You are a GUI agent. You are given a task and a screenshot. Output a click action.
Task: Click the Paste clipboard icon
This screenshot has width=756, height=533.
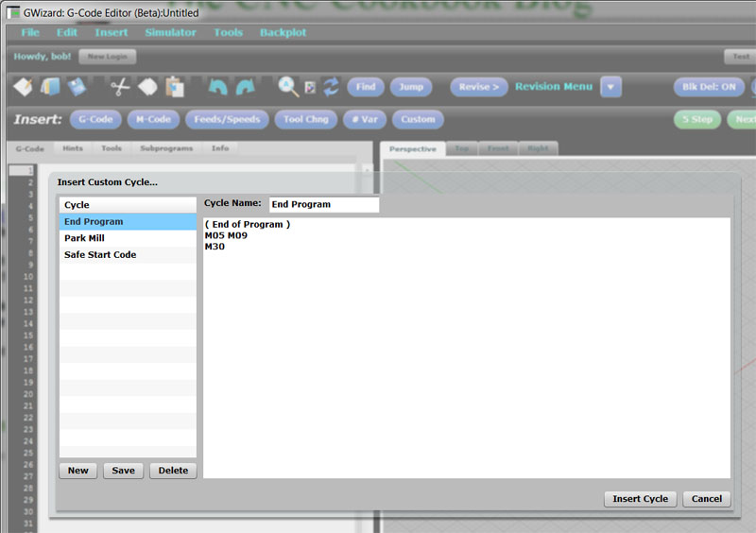(x=175, y=87)
